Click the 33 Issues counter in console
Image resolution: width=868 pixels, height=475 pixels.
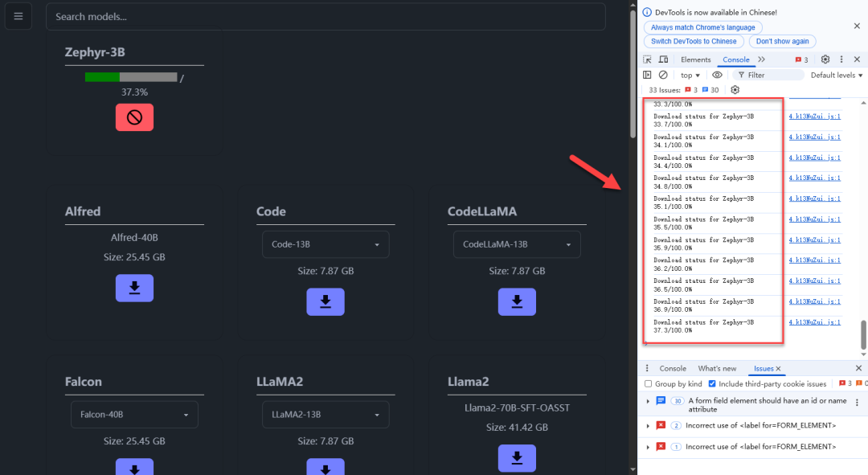pos(684,90)
